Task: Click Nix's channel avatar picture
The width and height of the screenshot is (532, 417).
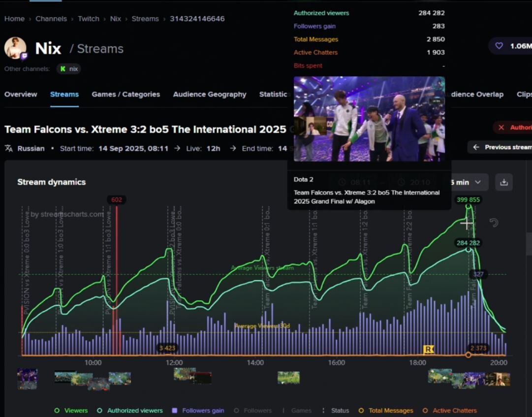Action: tap(15, 48)
